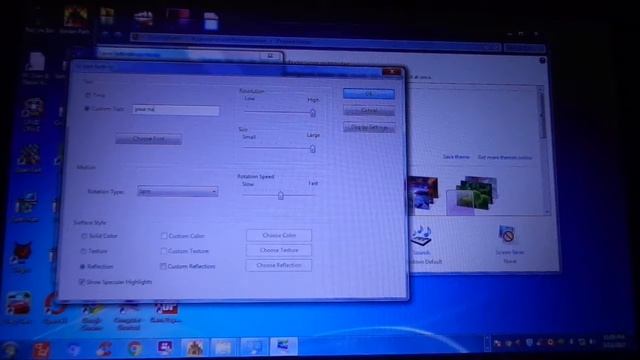Image resolution: width=640 pixels, height=360 pixels.
Task: Enable the Custom Color checkbox
Action: tap(164, 236)
